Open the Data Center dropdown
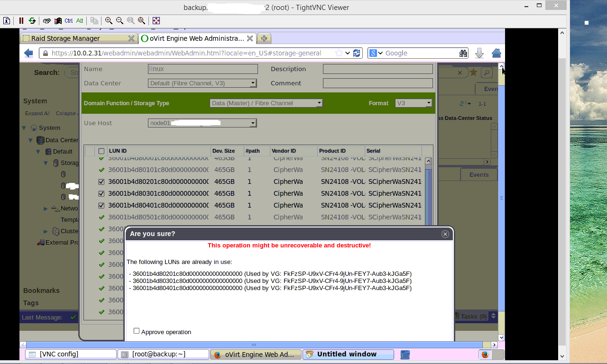 click(253, 83)
